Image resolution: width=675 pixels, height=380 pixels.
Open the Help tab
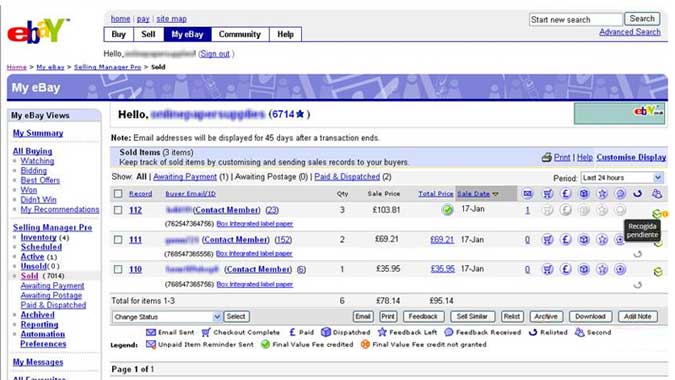(x=285, y=34)
